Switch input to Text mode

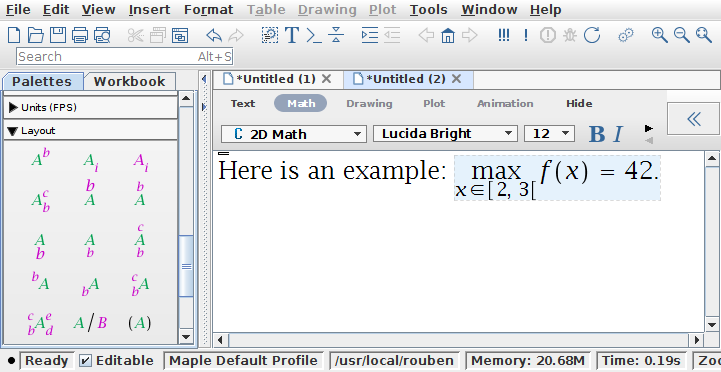tap(243, 103)
